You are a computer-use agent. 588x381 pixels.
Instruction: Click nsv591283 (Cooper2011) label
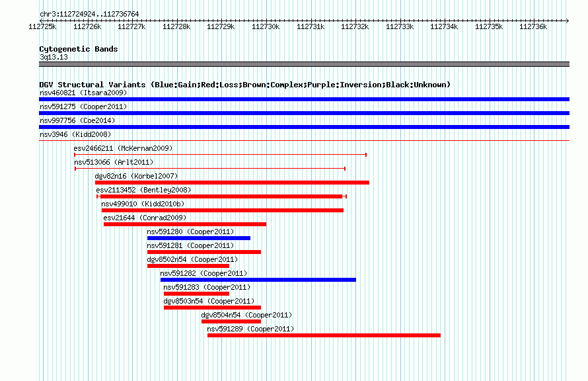coord(207,287)
